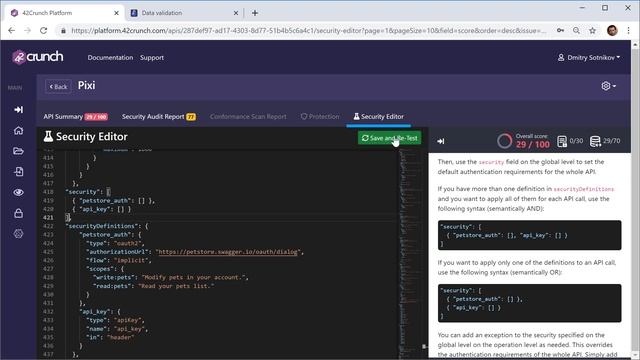Click the Pixi API title
The height and width of the screenshot is (360, 640).
click(x=87, y=85)
